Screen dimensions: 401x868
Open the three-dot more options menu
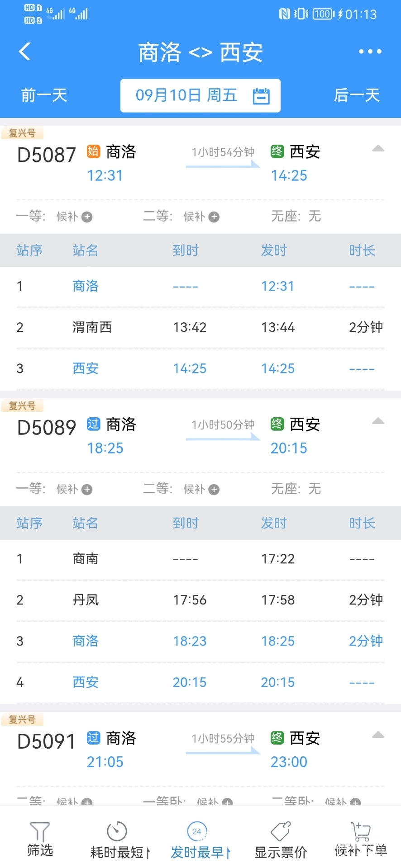[370, 52]
